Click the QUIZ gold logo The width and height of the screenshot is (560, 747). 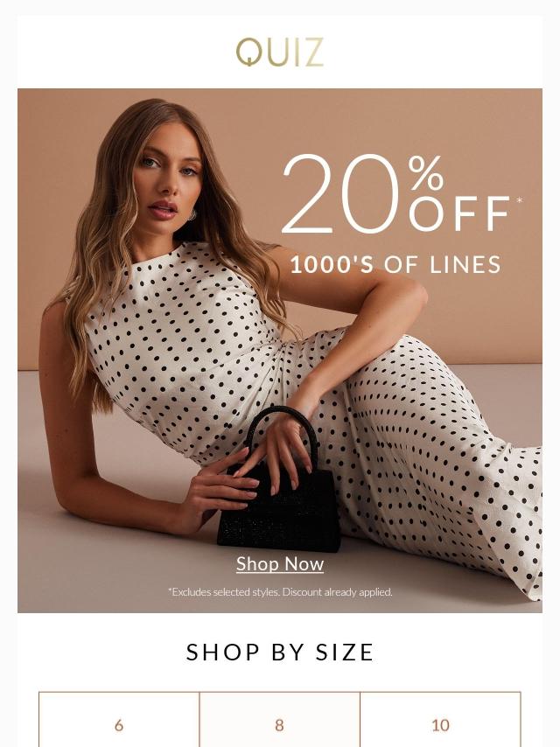click(x=280, y=52)
